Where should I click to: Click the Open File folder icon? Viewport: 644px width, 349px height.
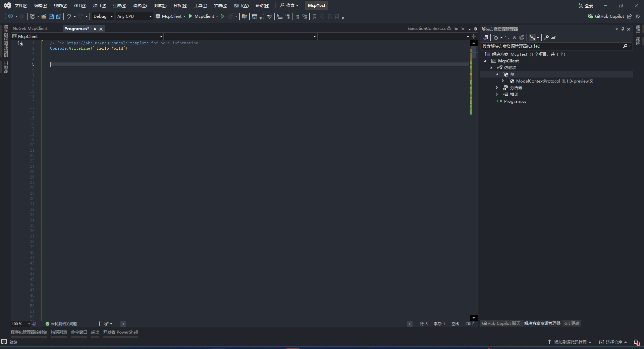44,16
